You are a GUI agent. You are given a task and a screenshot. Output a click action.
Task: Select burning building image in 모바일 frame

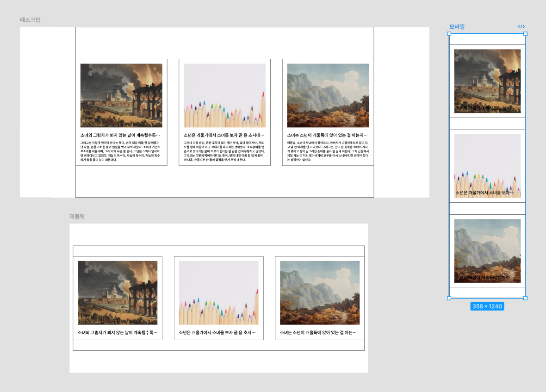point(488,81)
